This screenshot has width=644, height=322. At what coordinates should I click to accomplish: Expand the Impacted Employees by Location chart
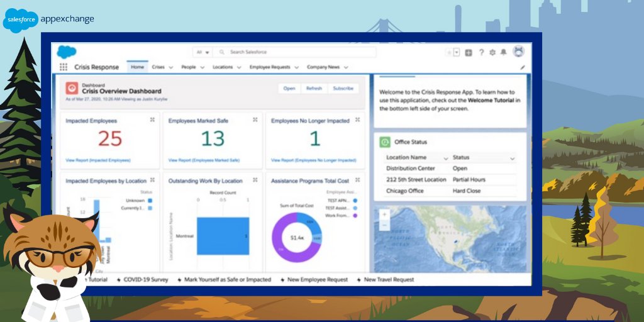coord(152,180)
